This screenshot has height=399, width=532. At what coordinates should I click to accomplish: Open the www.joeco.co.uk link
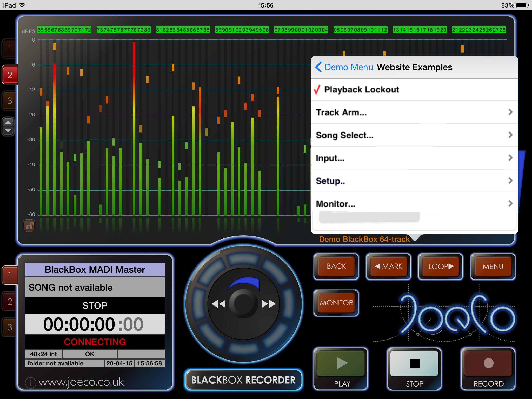[81, 382]
